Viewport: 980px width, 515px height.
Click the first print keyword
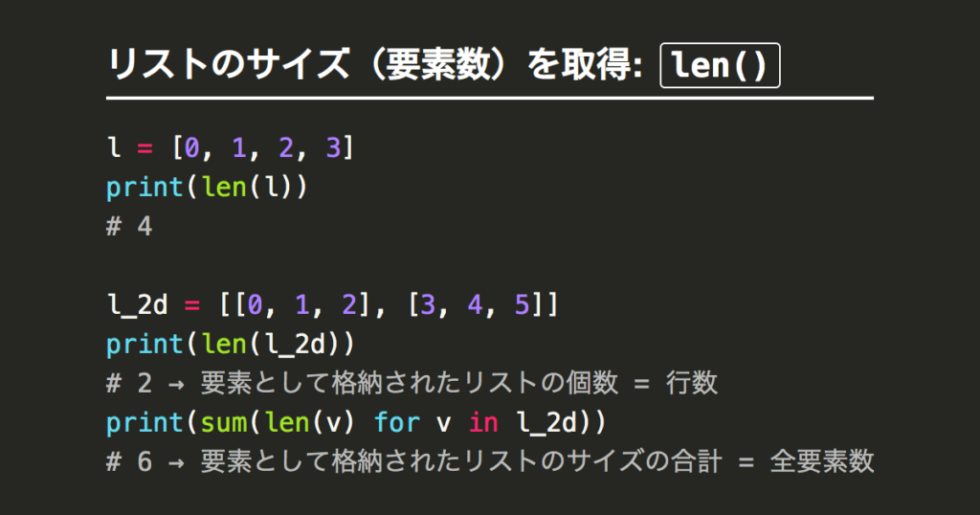pyautogui.click(x=145, y=188)
